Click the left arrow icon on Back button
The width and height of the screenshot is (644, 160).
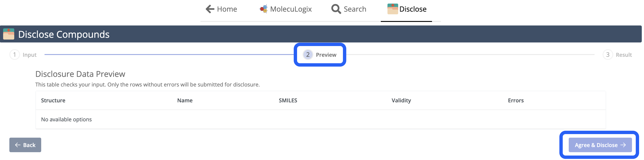pos(18,145)
